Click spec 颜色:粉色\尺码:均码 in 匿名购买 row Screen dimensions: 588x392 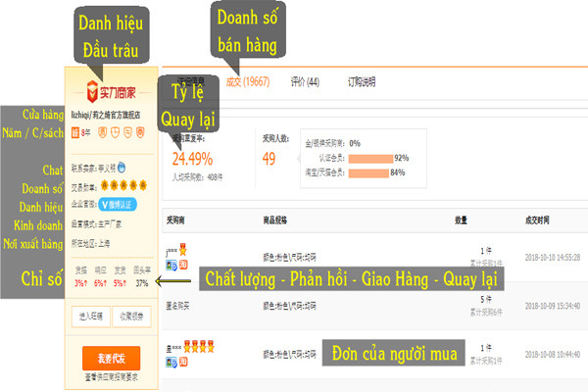(289, 306)
